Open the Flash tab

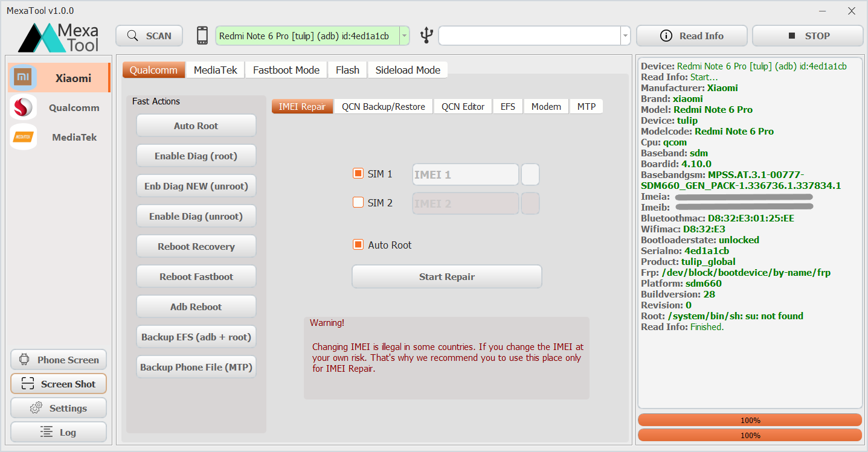(347, 70)
